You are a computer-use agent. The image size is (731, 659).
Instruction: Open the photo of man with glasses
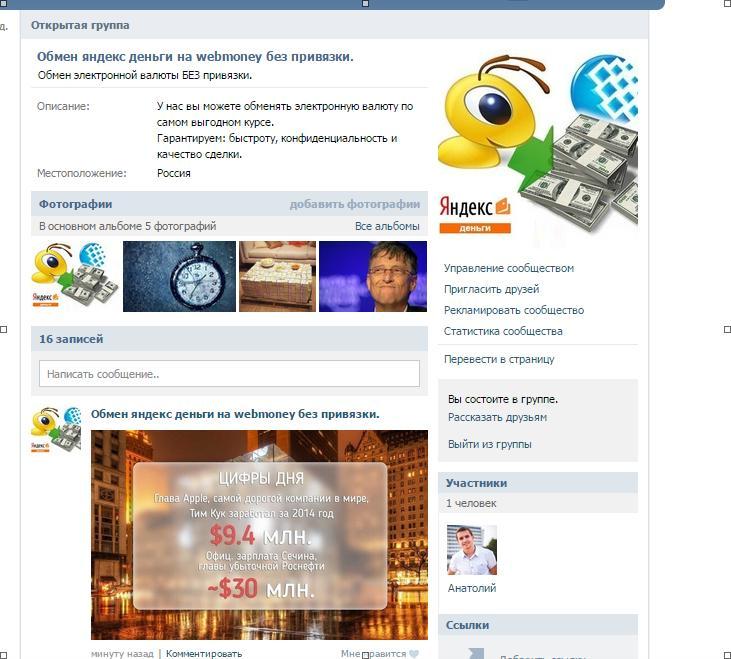[373, 276]
